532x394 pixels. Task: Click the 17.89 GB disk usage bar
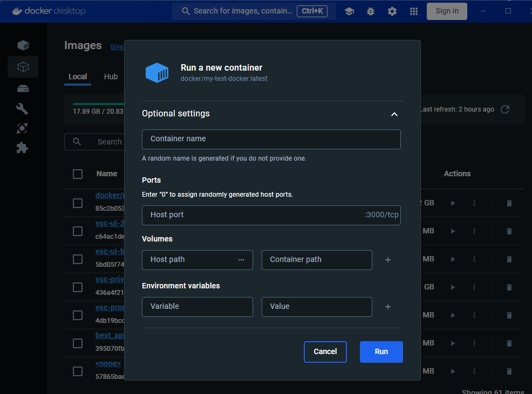tap(98, 104)
